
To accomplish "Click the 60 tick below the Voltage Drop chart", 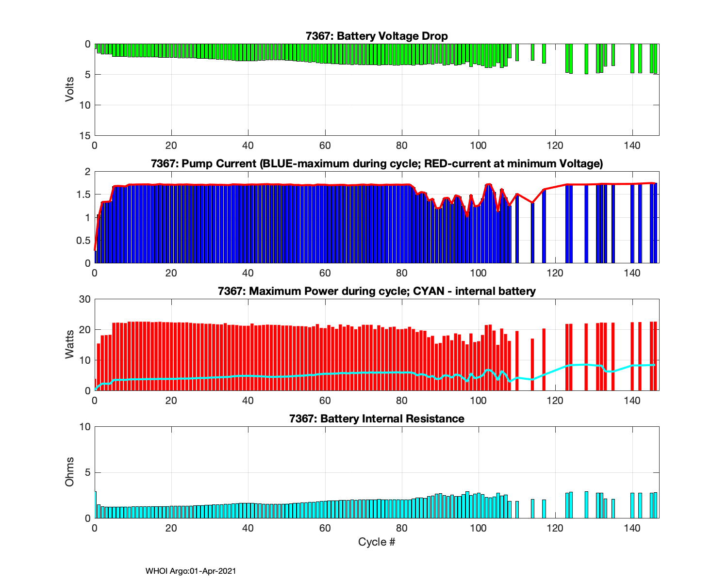I will 325,145.
